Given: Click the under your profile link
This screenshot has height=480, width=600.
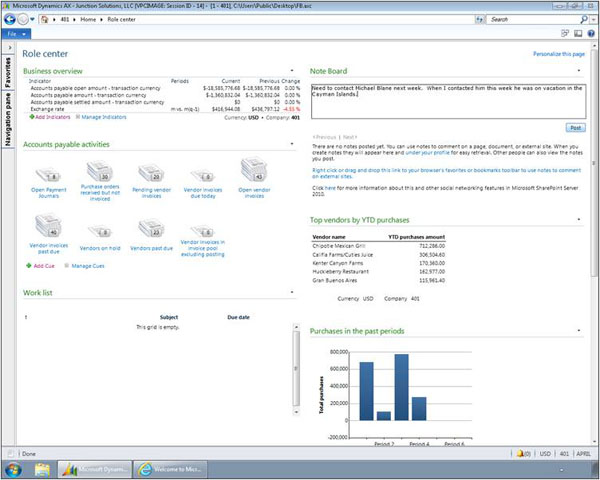Looking at the screenshot, I should pyautogui.click(x=427, y=153).
